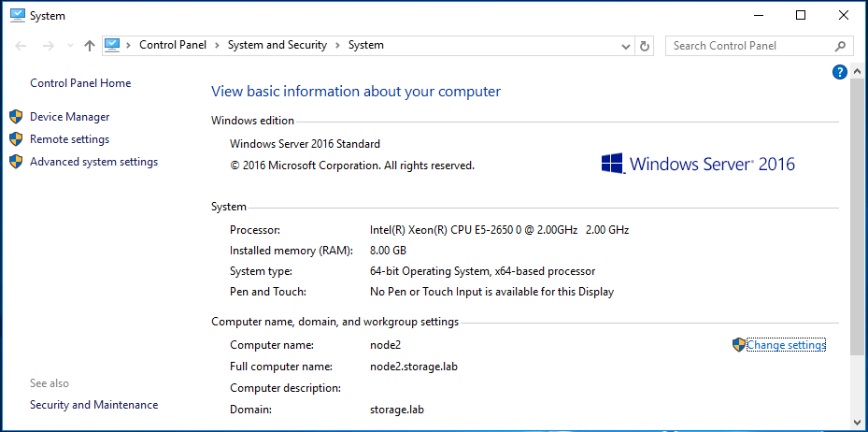
Task: Select the computer name value "node2"
Action: (385, 345)
